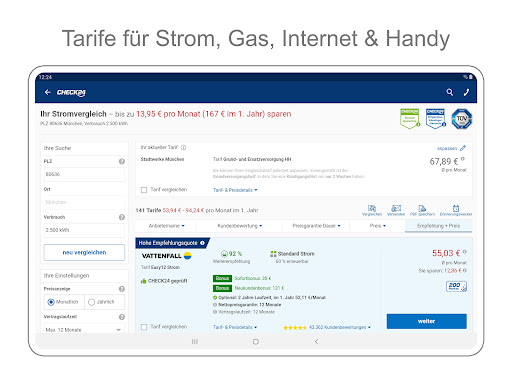Open search via magnifier icon
512x384 pixels.
point(450,92)
